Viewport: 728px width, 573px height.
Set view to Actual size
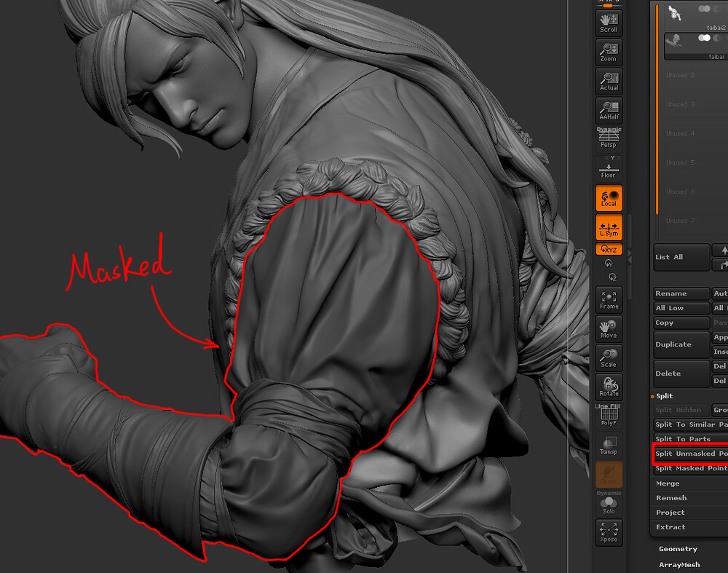point(609,82)
